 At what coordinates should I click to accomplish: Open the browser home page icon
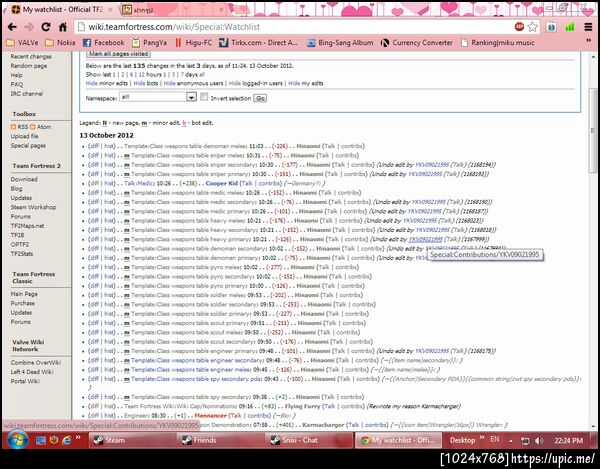[x=63, y=27]
